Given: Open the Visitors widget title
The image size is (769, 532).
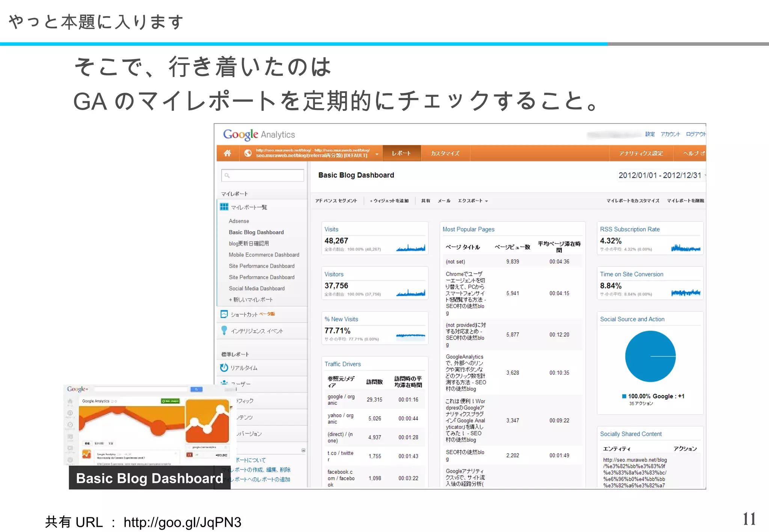Looking at the screenshot, I should coord(334,274).
